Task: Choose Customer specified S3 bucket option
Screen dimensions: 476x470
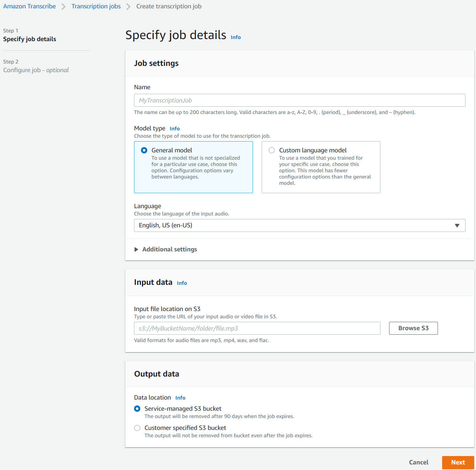Action: (x=137, y=428)
